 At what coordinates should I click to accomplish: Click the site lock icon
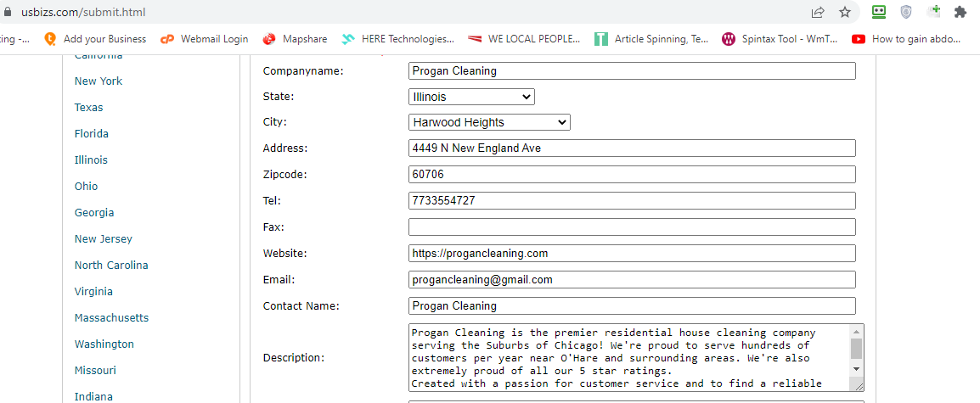8,12
